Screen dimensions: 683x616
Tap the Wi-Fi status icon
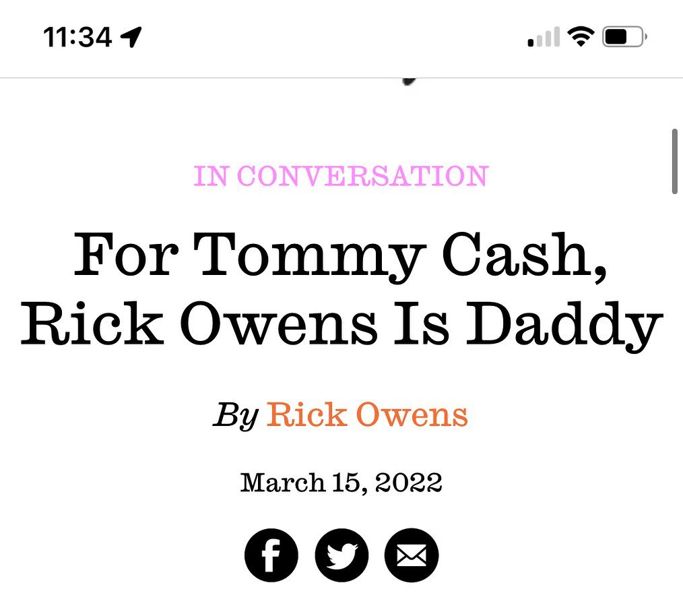[x=579, y=37]
